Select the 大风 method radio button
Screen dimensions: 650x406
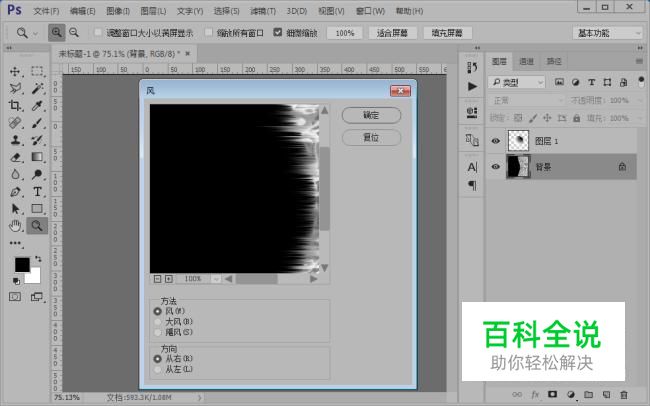158,321
